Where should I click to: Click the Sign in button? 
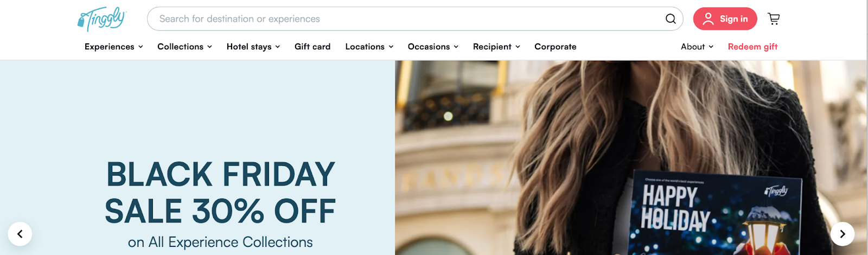[x=725, y=19]
